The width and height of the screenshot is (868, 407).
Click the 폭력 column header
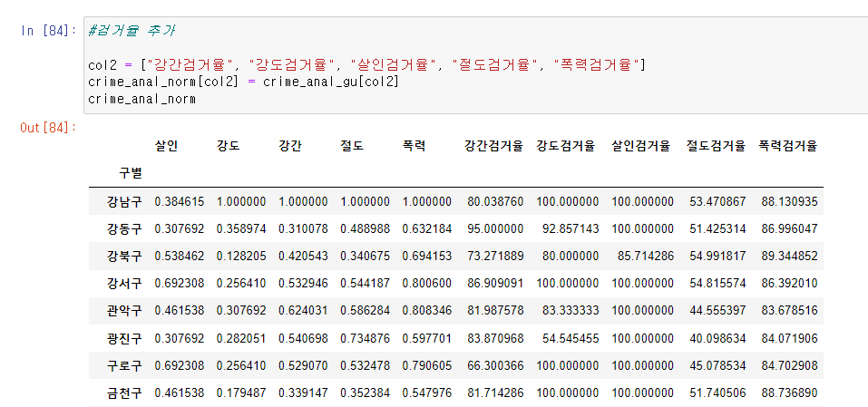coord(414,146)
